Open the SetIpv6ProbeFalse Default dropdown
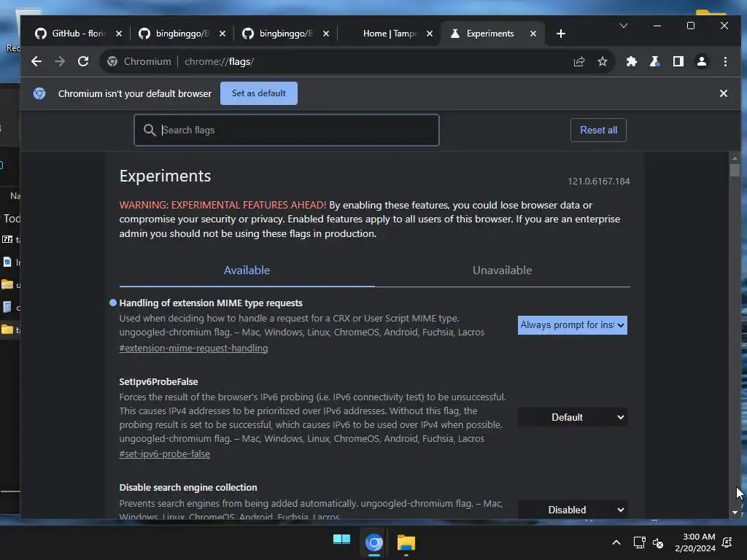747x560 pixels. click(x=573, y=418)
